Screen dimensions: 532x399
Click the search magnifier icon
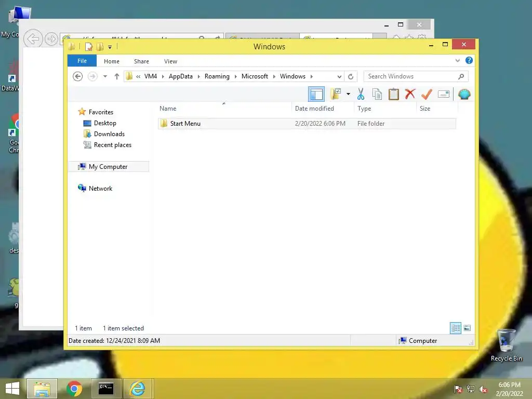coord(461,76)
